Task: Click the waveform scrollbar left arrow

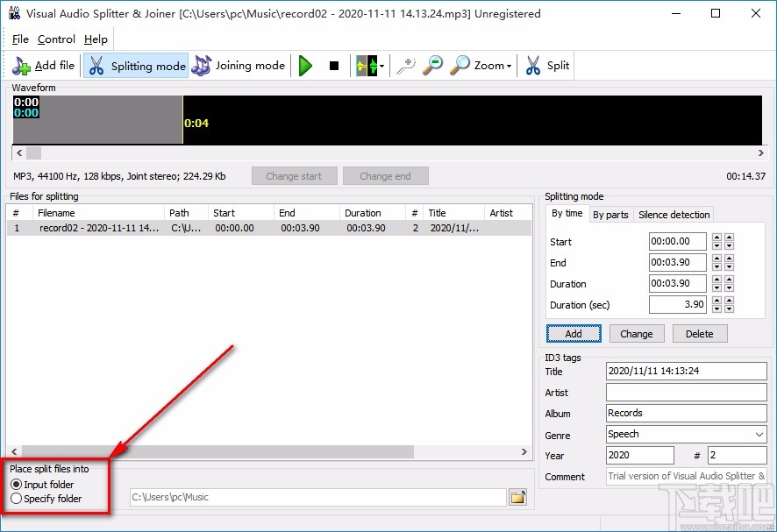Action: click(x=18, y=153)
